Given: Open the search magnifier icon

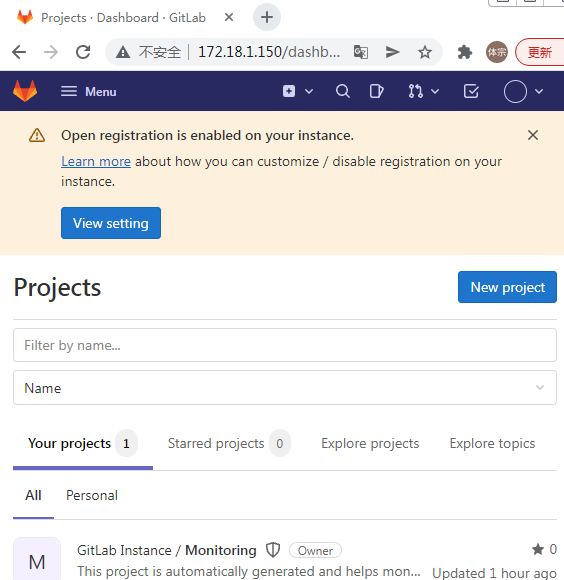Looking at the screenshot, I should (342, 91).
